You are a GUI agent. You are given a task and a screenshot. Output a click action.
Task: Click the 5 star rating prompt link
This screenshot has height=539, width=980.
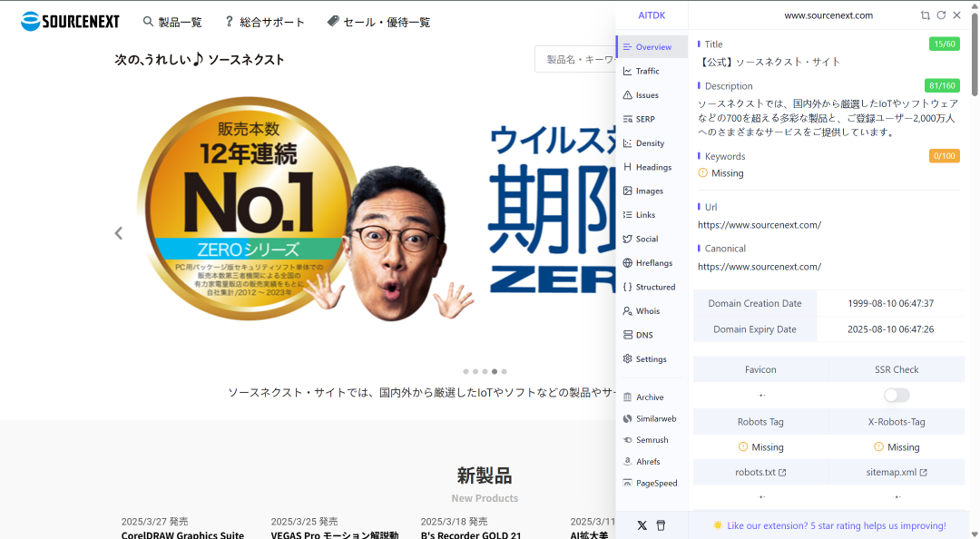click(x=837, y=525)
